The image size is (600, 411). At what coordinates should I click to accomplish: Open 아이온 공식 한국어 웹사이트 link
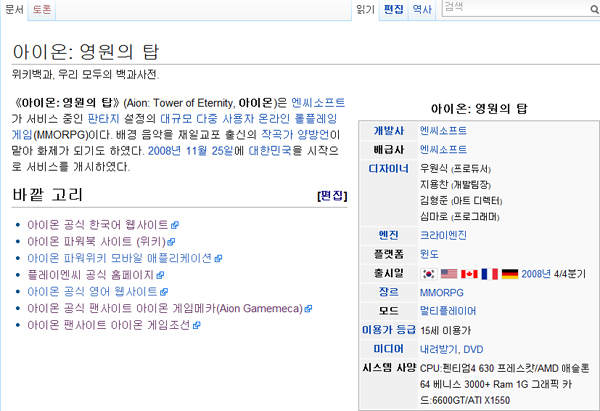pyautogui.click(x=98, y=225)
